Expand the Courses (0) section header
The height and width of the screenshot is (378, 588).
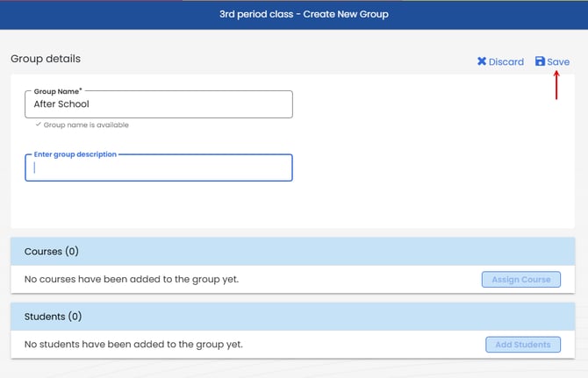coord(292,252)
